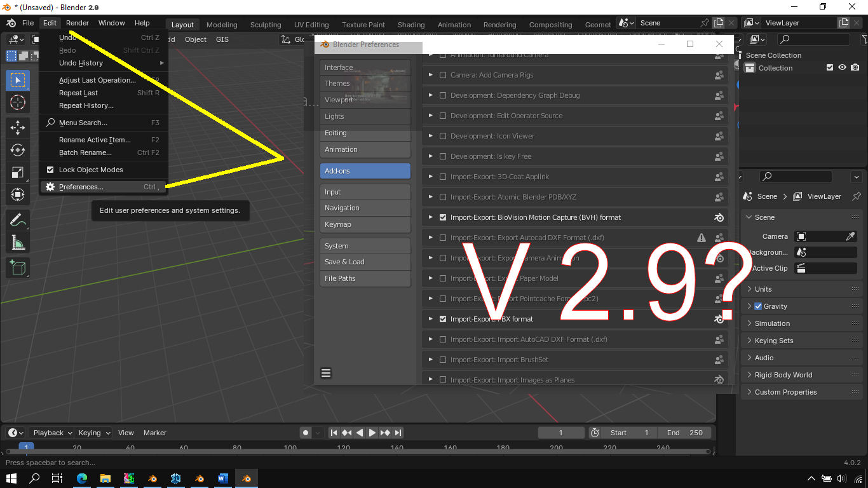Pin the Properties editor context
Image resolution: width=868 pixels, height=488 pixels.
(857, 196)
